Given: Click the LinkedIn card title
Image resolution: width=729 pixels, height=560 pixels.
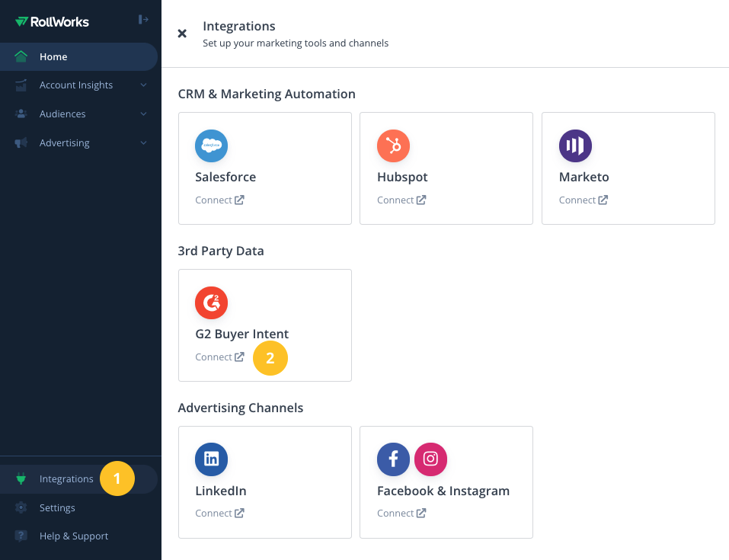Looking at the screenshot, I should pyautogui.click(x=221, y=491).
